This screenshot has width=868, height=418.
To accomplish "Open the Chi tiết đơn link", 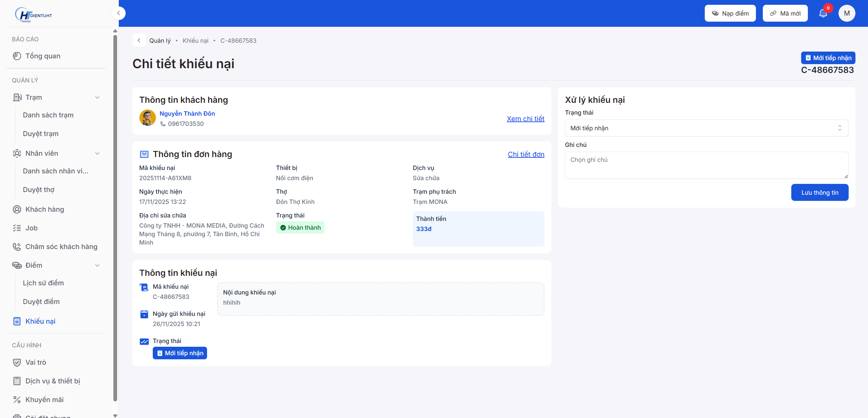I will pyautogui.click(x=526, y=154).
